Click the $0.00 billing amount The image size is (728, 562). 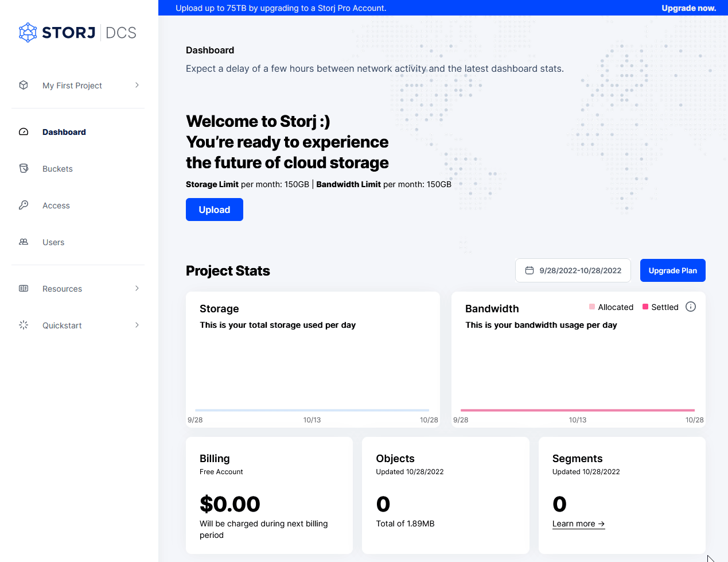pyautogui.click(x=230, y=504)
